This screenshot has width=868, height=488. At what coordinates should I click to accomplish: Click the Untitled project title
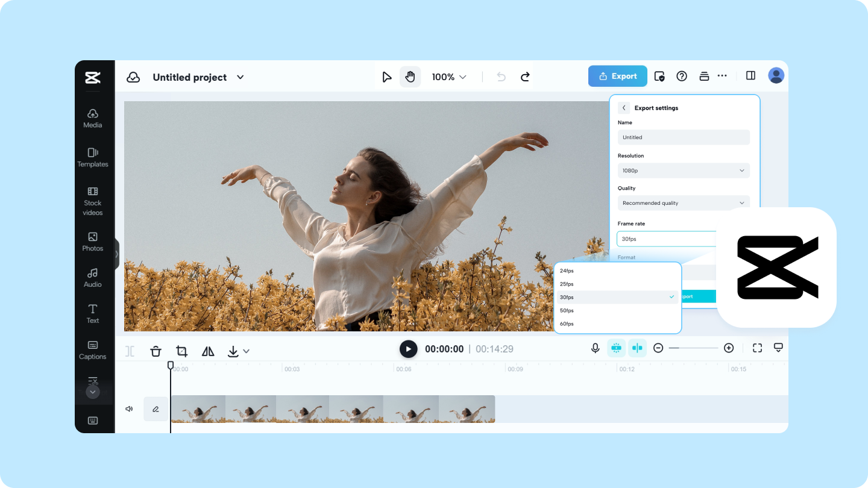(x=190, y=77)
